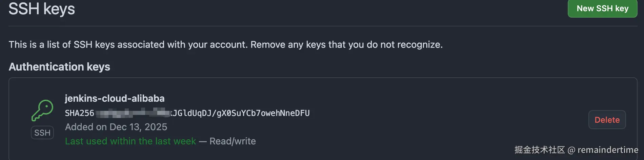The width and height of the screenshot is (644, 160).
Task: Click the @ remaindertime watermark
Action: coord(603,150)
